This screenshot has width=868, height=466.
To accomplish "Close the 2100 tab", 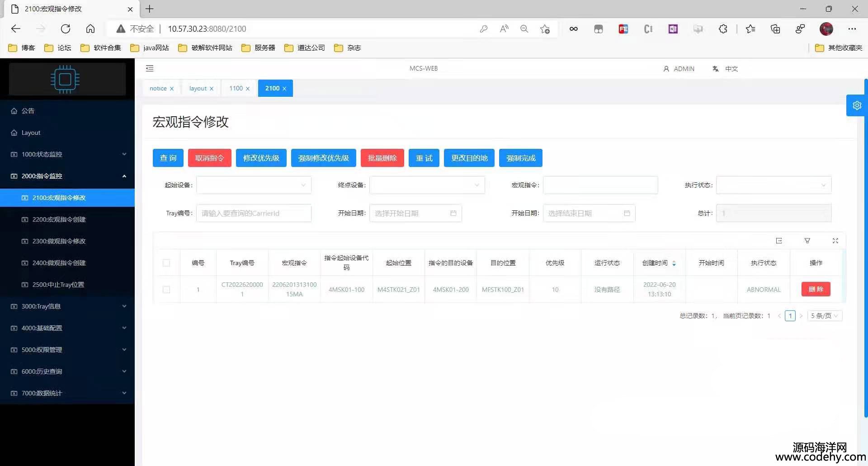I will click(x=284, y=89).
